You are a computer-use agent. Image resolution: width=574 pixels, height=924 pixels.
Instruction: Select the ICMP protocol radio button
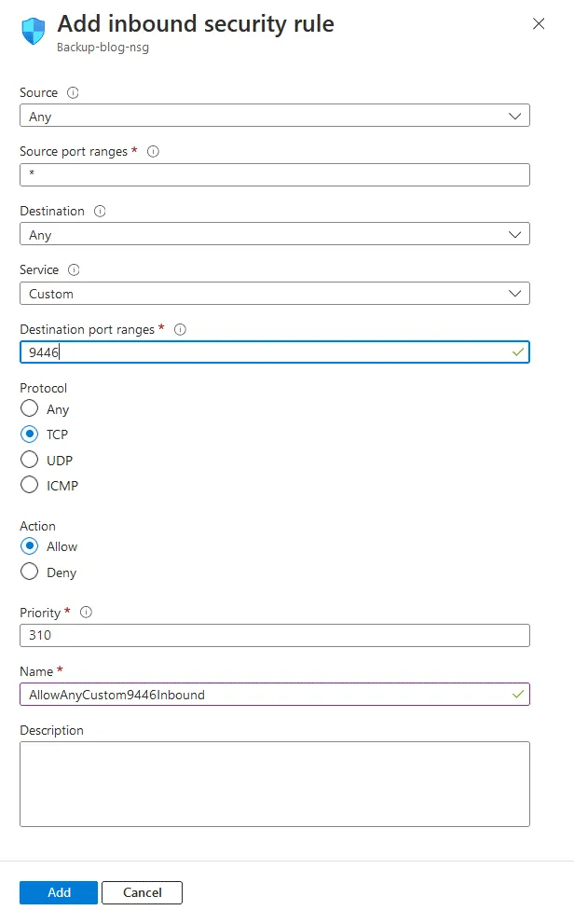(x=29, y=485)
